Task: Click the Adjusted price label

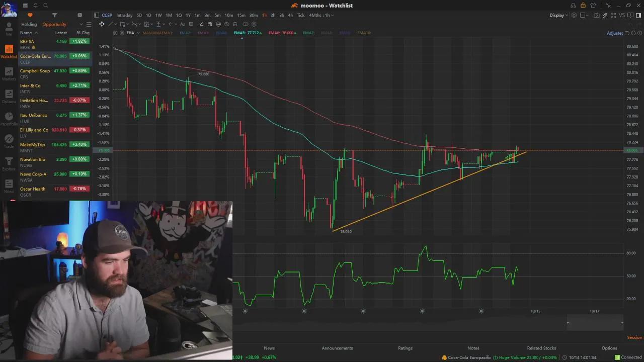Action: [615, 33]
